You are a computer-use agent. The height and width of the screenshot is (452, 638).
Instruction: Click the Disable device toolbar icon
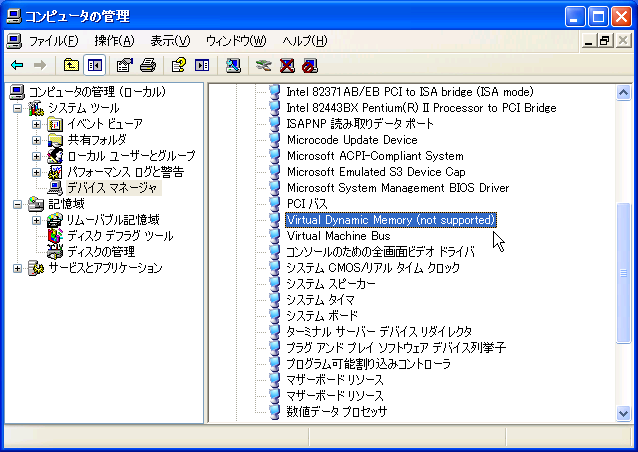click(x=310, y=65)
